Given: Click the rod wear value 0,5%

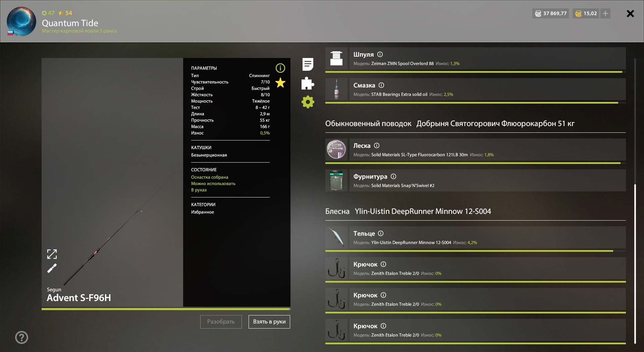Looking at the screenshot, I should (265, 133).
